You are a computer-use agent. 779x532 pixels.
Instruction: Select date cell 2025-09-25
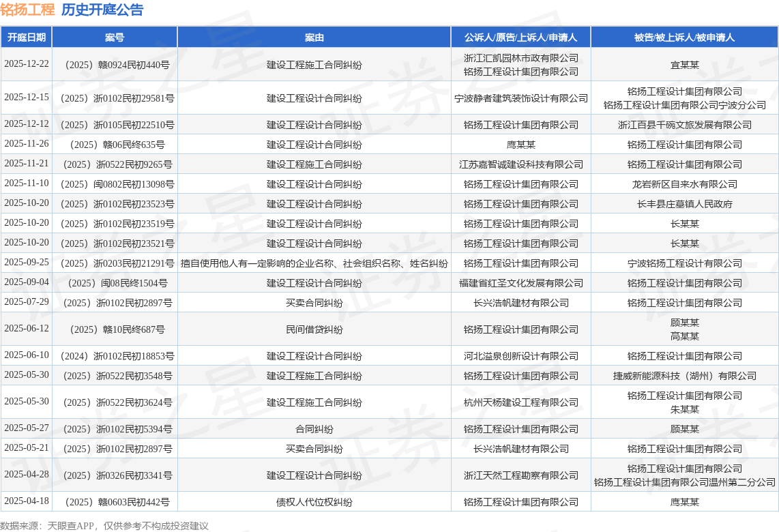point(27,263)
